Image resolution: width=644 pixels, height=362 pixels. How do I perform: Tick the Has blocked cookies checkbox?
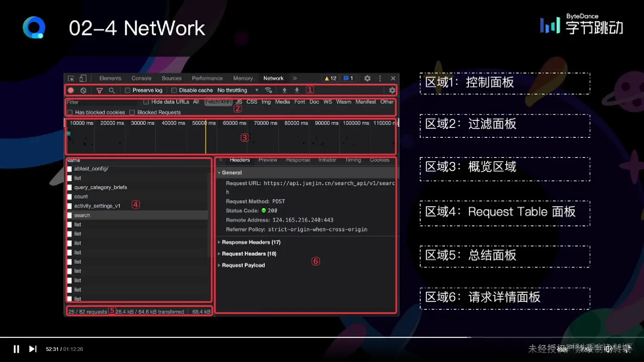pos(70,113)
